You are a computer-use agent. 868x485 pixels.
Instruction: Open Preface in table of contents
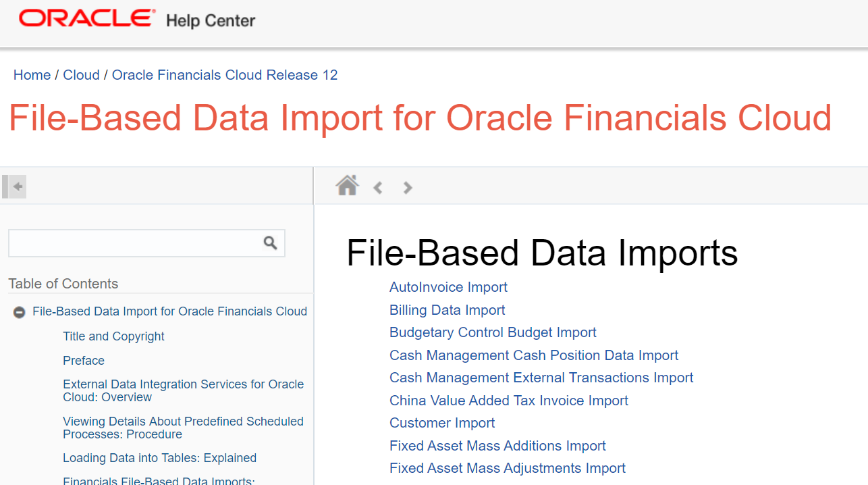84,361
